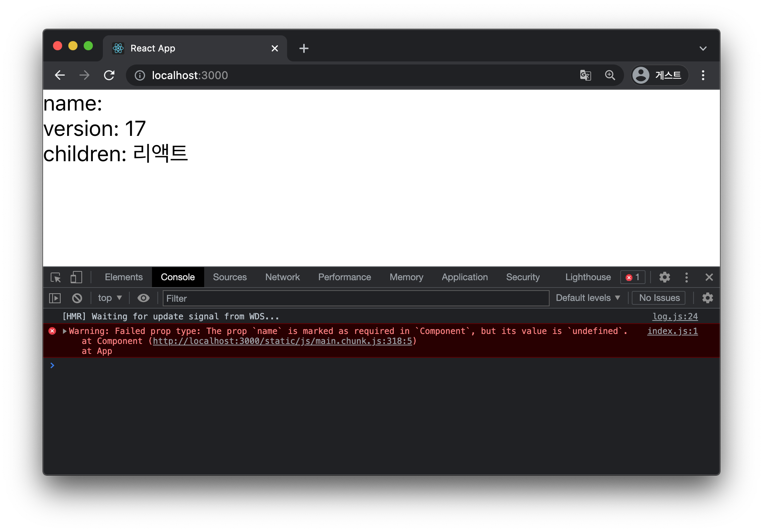
Task: Open the main.chunk.js:318:5 source link
Action: click(x=282, y=341)
